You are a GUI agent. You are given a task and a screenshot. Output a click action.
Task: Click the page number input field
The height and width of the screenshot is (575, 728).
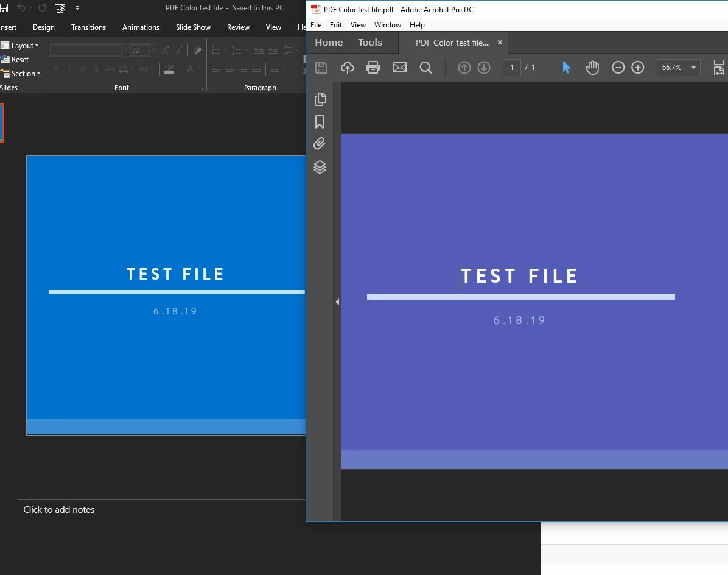pos(512,68)
